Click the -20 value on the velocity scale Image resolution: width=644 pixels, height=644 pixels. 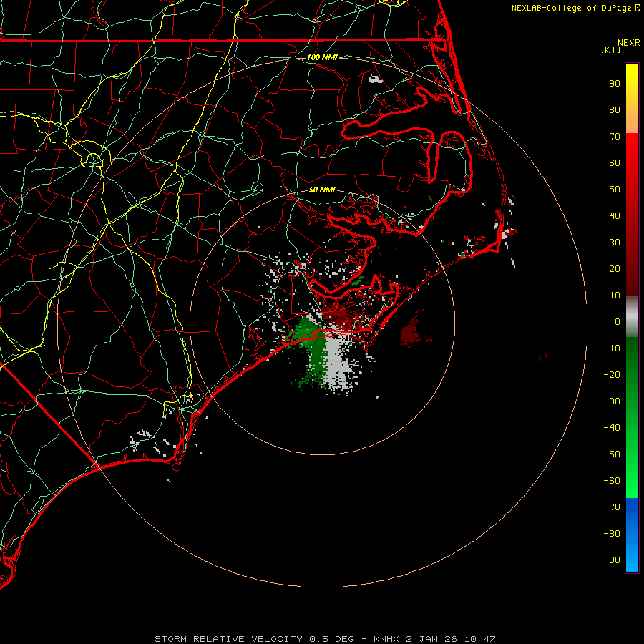click(x=612, y=374)
